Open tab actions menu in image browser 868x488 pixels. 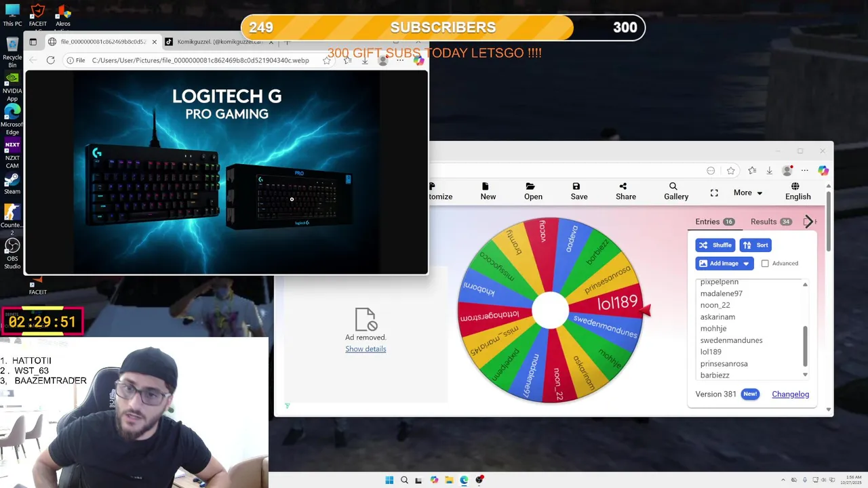pos(33,42)
